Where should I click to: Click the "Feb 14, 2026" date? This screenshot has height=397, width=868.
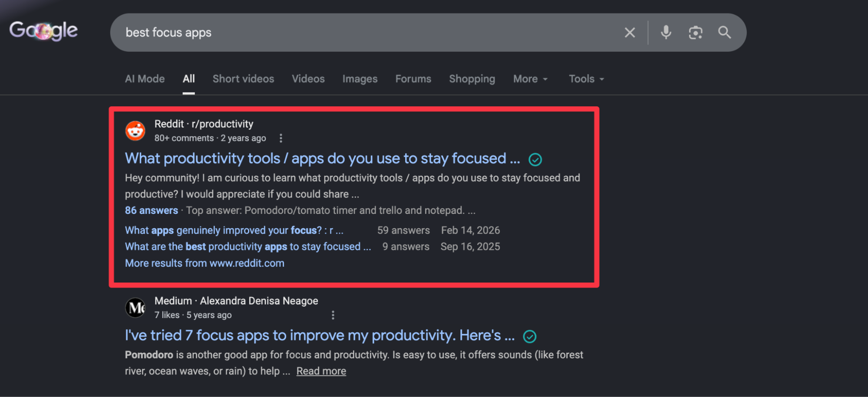pyautogui.click(x=471, y=230)
